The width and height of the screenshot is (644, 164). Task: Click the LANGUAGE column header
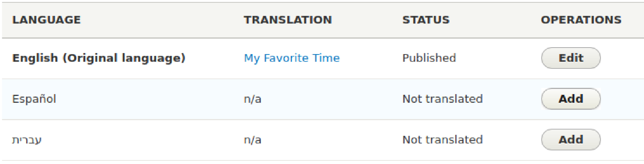(46, 20)
